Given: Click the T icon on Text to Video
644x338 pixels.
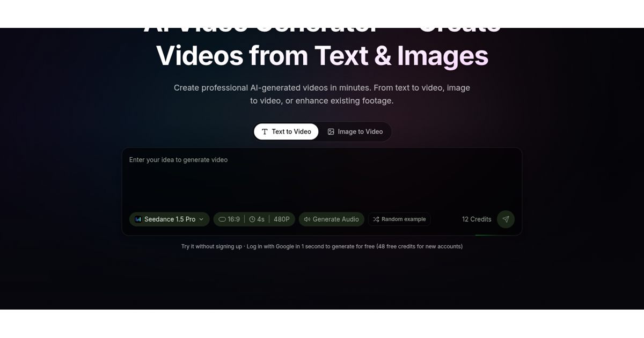Looking at the screenshot, I should (265, 131).
